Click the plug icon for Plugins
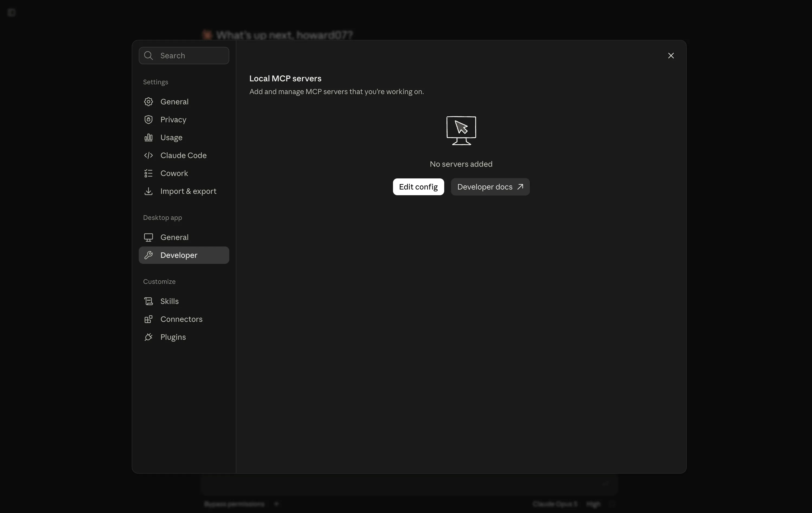Viewport: 812px width, 513px height. pyautogui.click(x=148, y=337)
